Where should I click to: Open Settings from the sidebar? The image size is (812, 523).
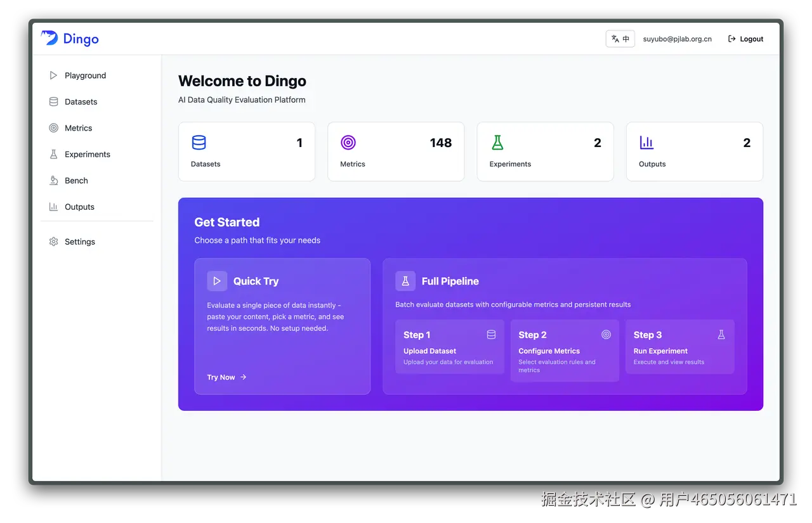pos(97,242)
